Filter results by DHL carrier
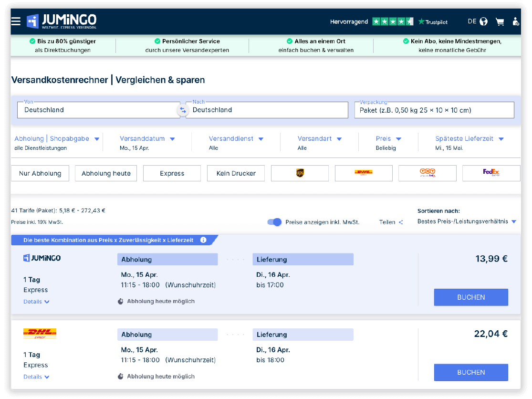Screen dimensions: 532x399 pyautogui.click(x=364, y=173)
